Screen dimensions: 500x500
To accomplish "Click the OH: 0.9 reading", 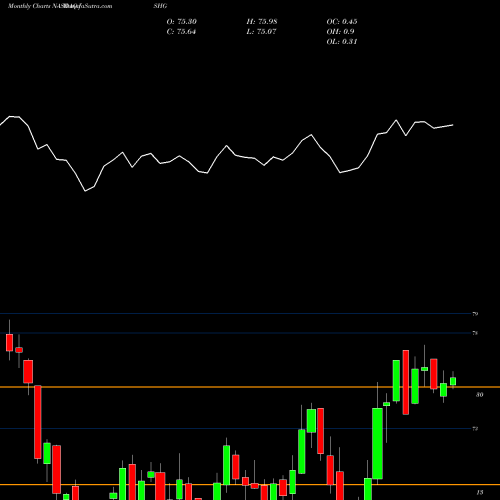I will click(x=340, y=32).
